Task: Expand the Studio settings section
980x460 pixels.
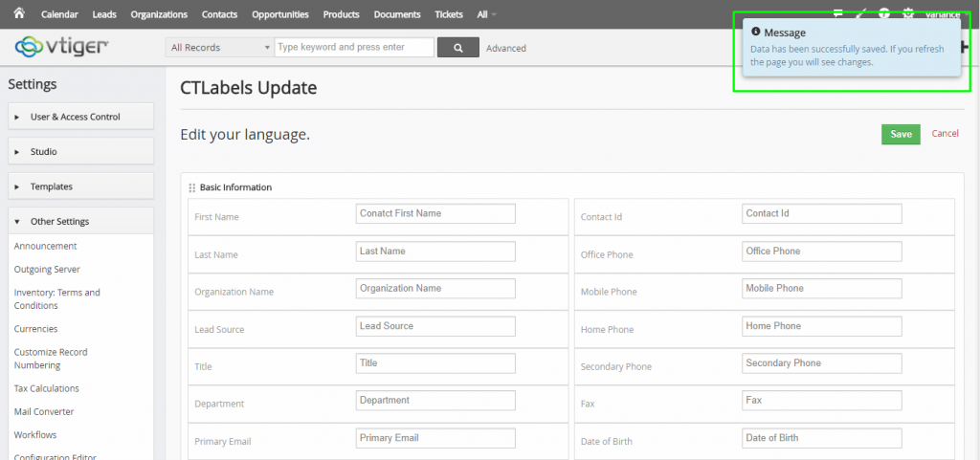Action: (x=80, y=152)
